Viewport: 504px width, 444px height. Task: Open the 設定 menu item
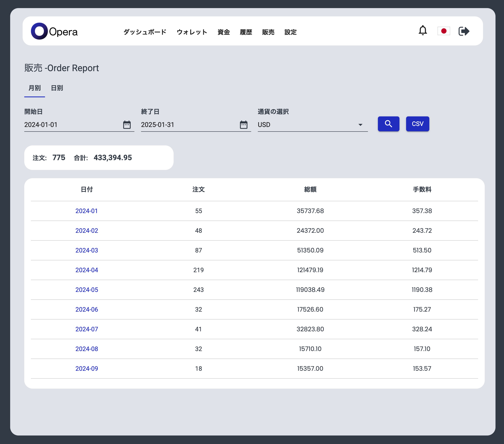(x=290, y=32)
